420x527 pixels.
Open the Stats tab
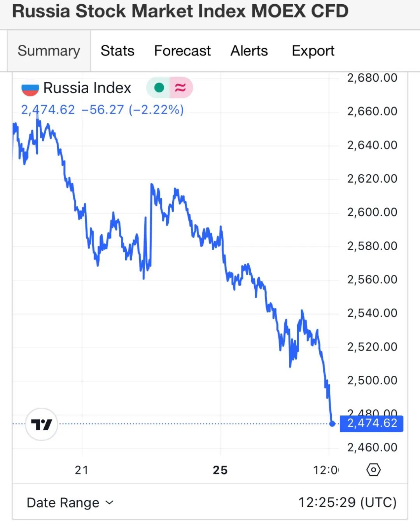[117, 51]
